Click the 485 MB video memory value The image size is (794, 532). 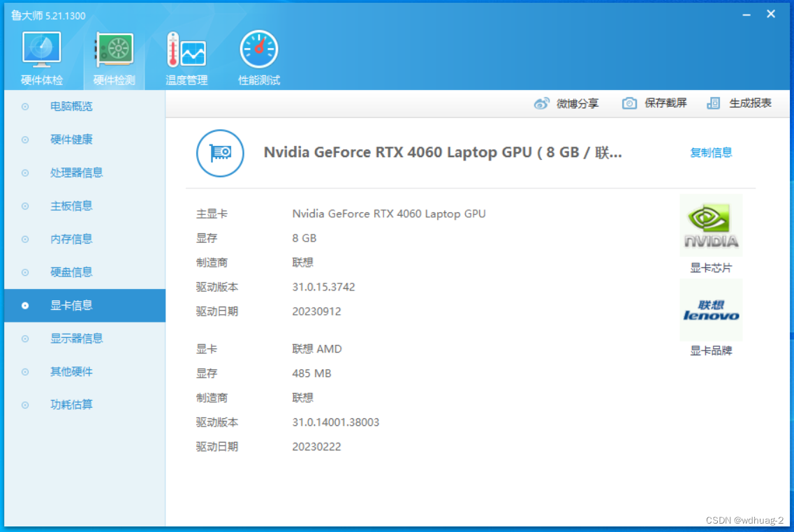tap(311, 374)
